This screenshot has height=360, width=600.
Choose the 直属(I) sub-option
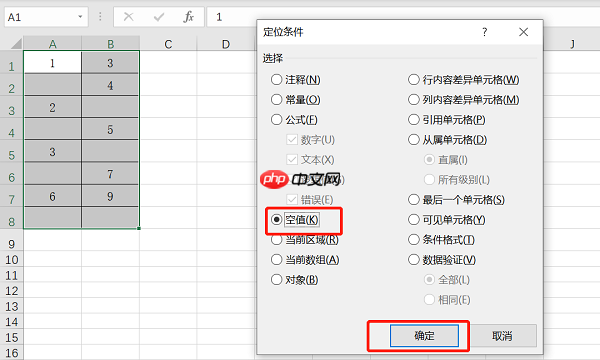point(446,160)
